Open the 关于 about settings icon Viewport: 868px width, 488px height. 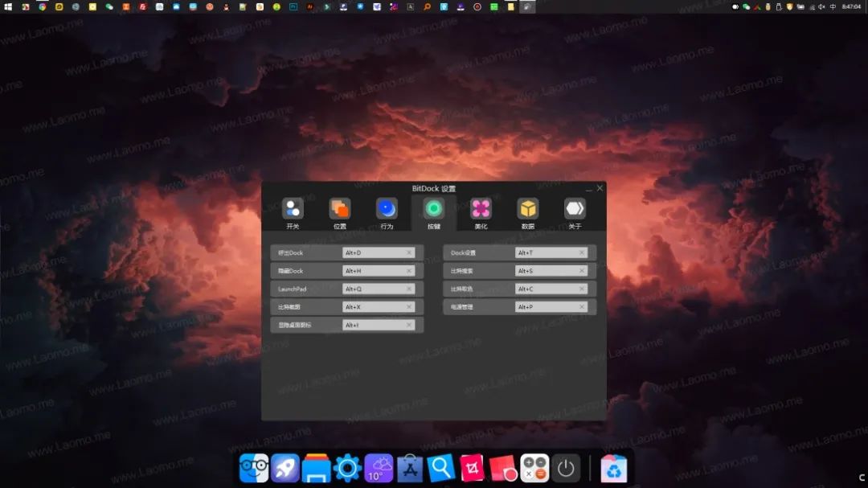tap(575, 207)
